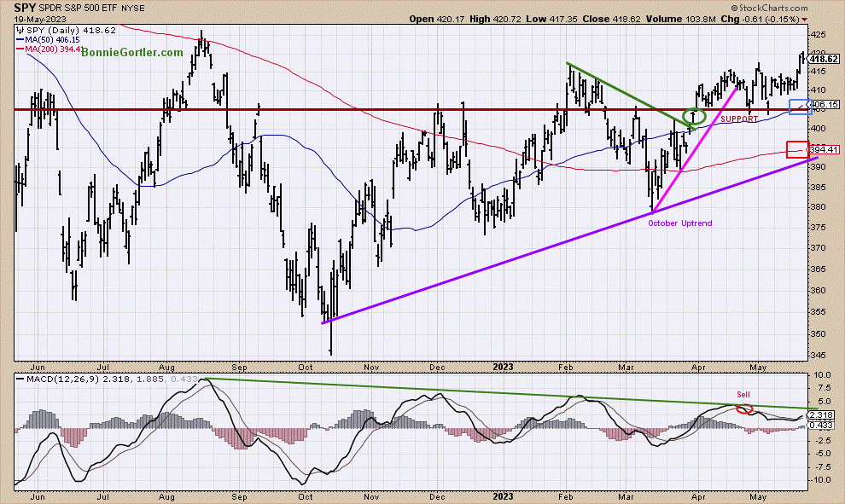The image size is (845, 504).
Task: Select the SPY (Daily) 418.62 legend entry
Action: (71, 31)
